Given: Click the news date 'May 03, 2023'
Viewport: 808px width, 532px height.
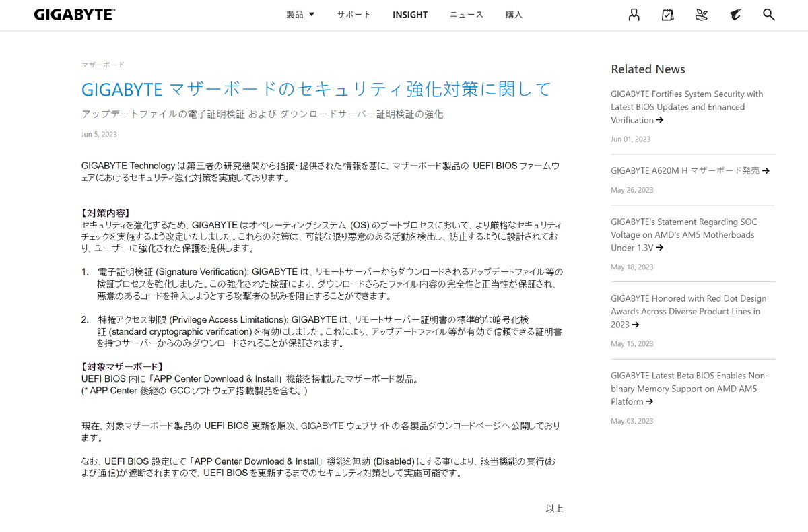Looking at the screenshot, I should click(x=632, y=421).
